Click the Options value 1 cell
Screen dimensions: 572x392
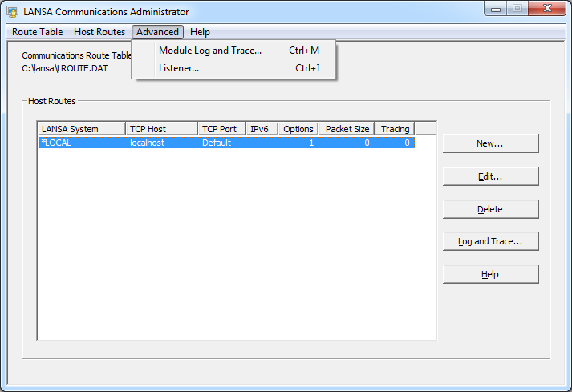coord(311,143)
